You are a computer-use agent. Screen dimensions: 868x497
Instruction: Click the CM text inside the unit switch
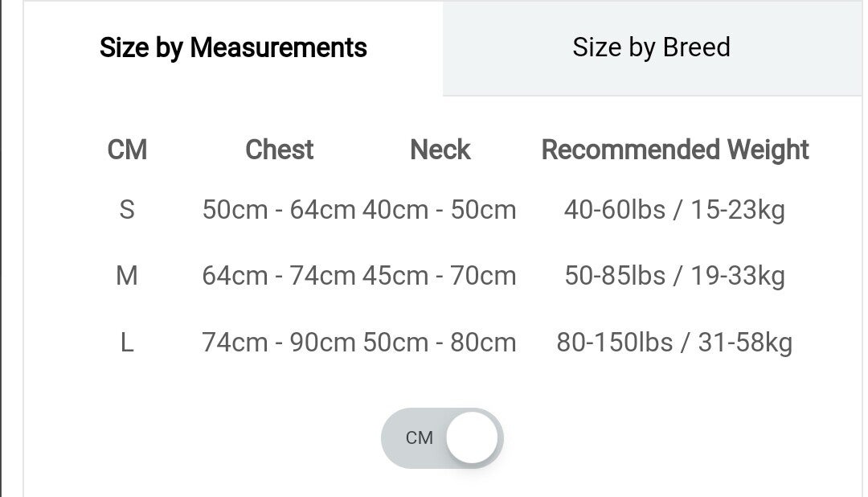(420, 438)
